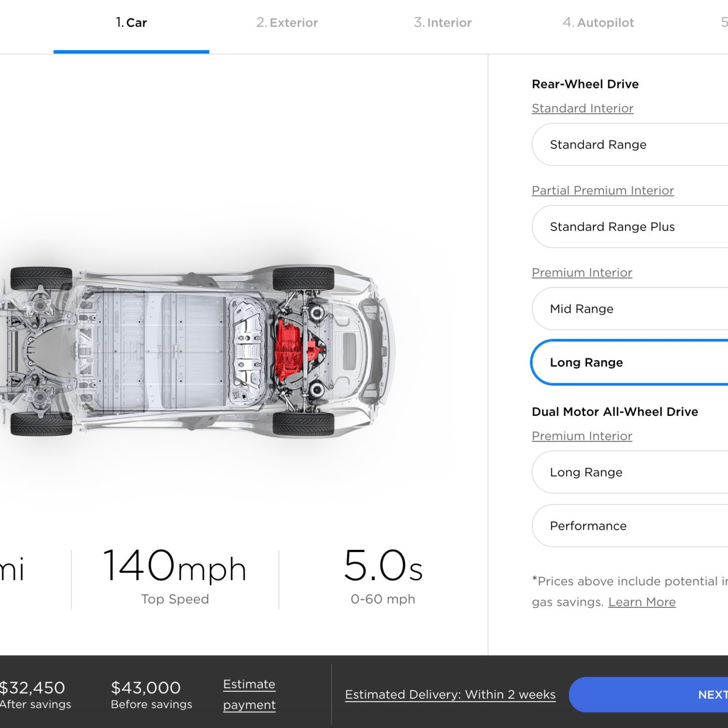The width and height of the screenshot is (728, 728).
Task: Switch to the Exterior tab
Action: (x=287, y=23)
